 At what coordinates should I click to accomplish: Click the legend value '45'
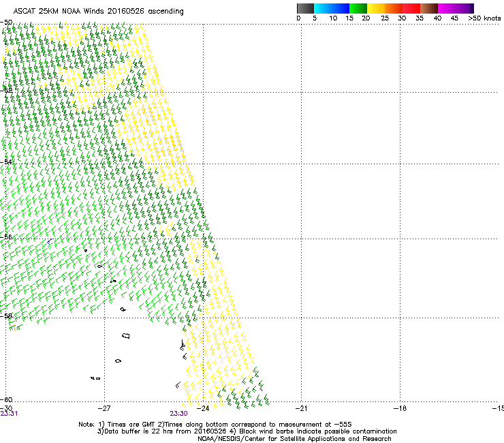454,18
